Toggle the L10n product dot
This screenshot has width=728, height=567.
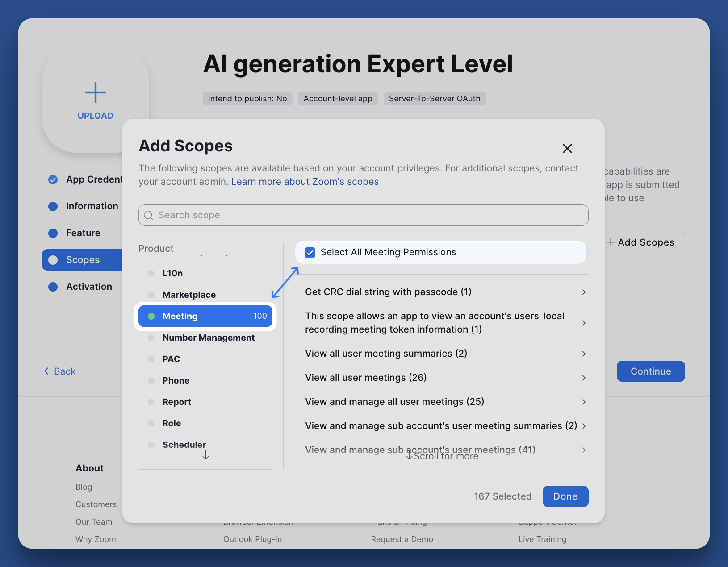click(151, 273)
